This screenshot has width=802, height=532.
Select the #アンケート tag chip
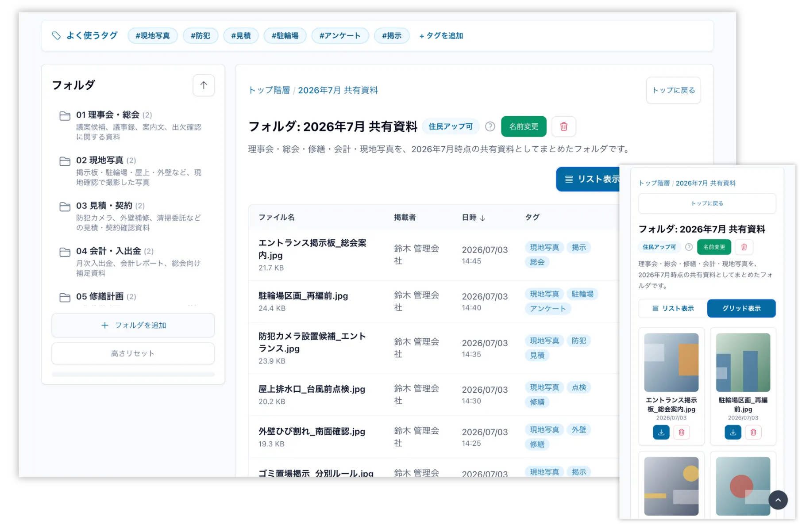point(340,36)
